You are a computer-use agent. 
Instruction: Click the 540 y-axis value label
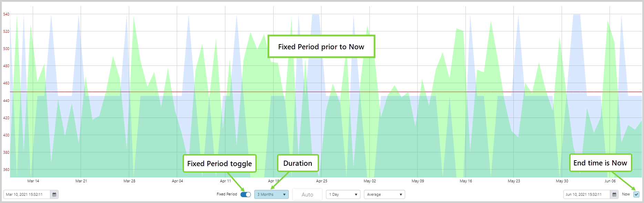[6, 14]
